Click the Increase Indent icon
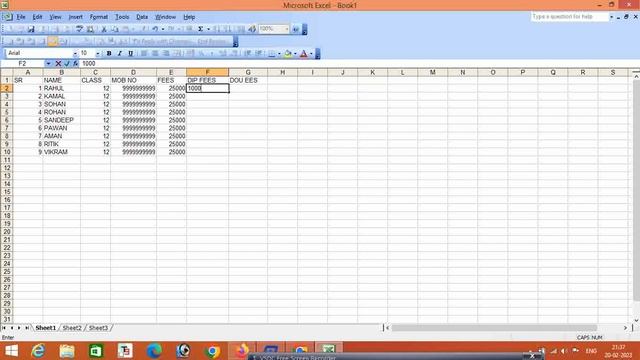This screenshot has width=640, height=360. click(258, 53)
